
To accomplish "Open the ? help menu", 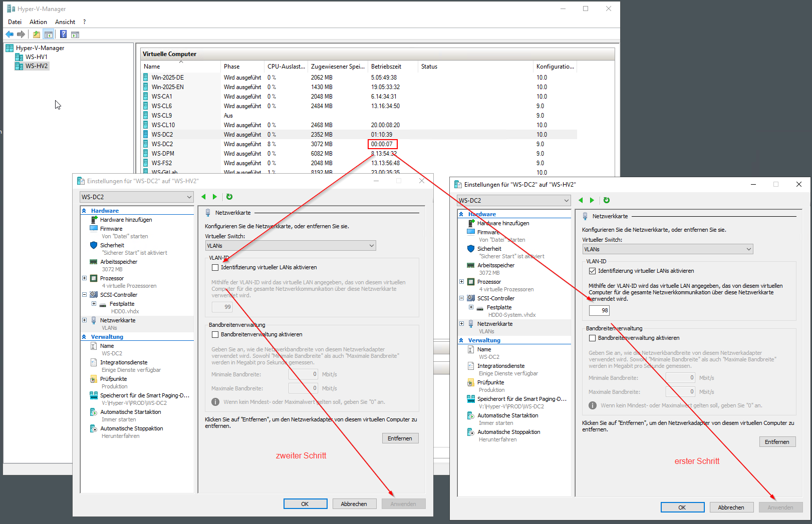I will (x=84, y=22).
